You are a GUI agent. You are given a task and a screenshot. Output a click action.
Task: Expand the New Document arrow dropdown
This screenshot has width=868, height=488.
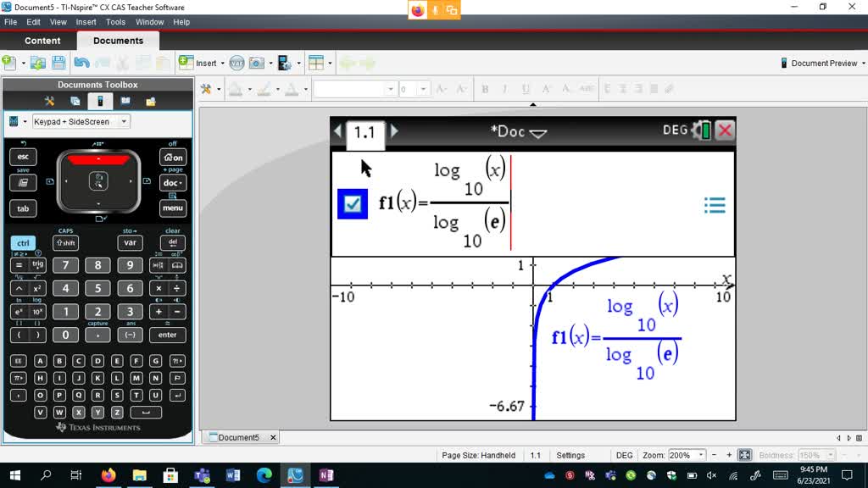(x=23, y=64)
